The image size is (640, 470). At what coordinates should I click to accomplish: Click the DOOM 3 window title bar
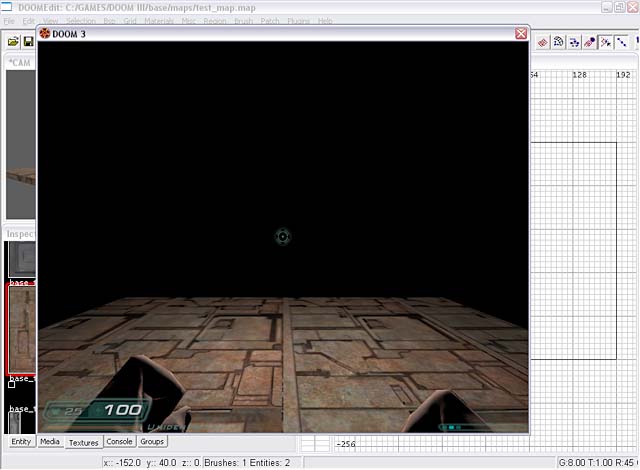pos(283,33)
